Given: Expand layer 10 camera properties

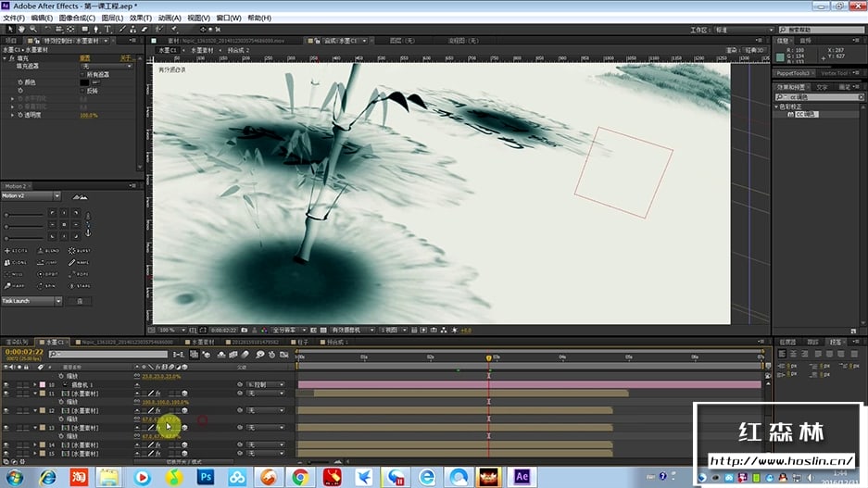Looking at the screenshot, I should (x=35, y=384).
